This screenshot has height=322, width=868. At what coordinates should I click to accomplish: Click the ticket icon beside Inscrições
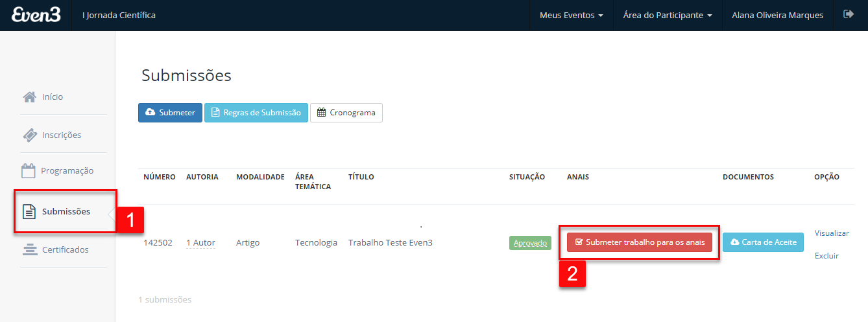click(29, 135)
